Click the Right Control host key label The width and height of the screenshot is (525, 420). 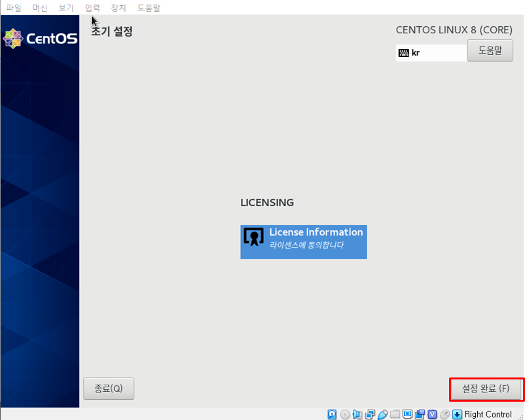tap(488, 414)
